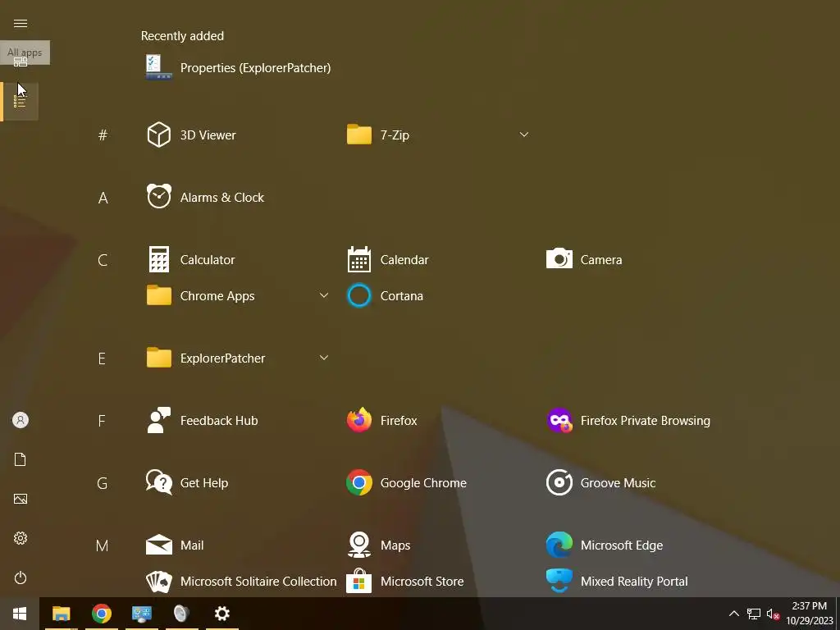Show hidden tray icons chevron

[x=734, y=614]
